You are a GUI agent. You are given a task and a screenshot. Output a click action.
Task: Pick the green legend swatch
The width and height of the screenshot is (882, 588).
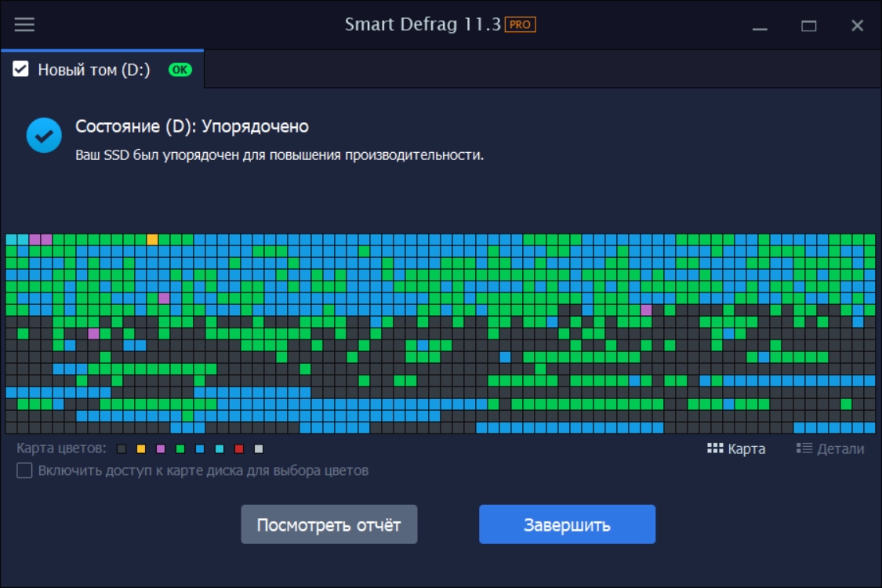[x=180, y=449]
